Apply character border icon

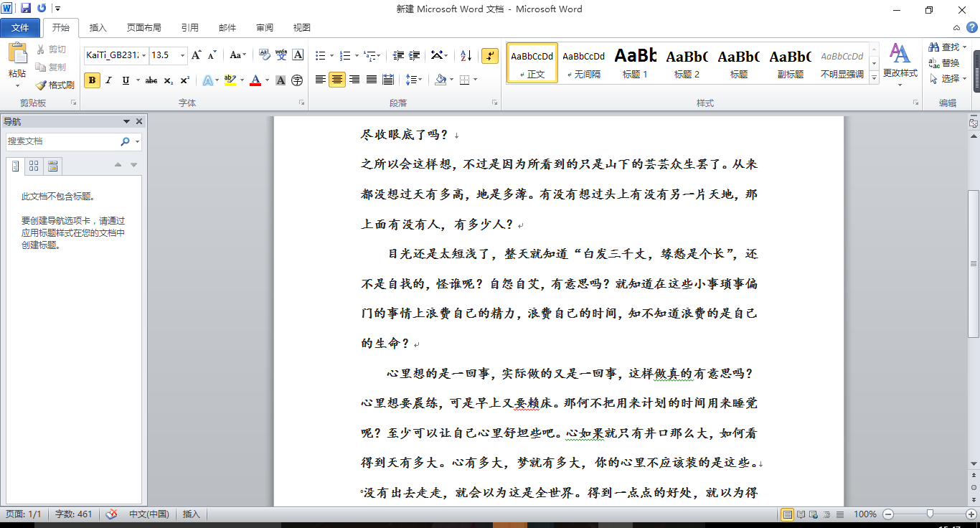coord(298,55)
